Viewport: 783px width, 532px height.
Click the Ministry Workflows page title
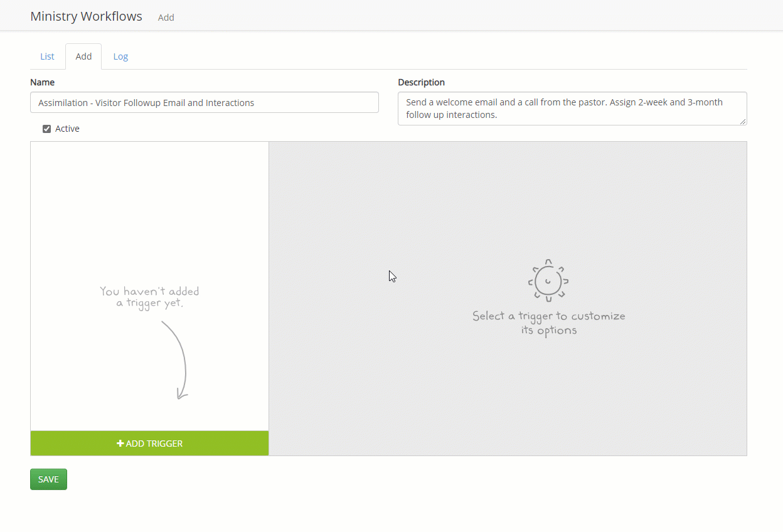click(x=86, y=16)
